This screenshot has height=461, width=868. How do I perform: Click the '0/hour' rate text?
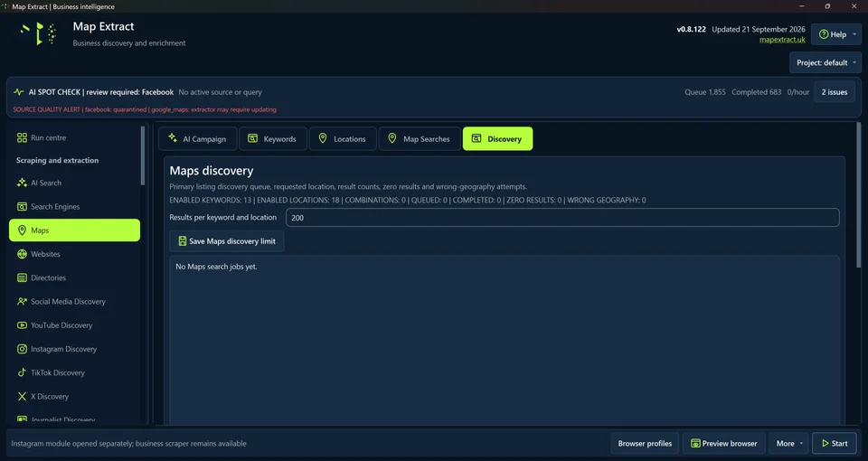click(x=798, y=92)
